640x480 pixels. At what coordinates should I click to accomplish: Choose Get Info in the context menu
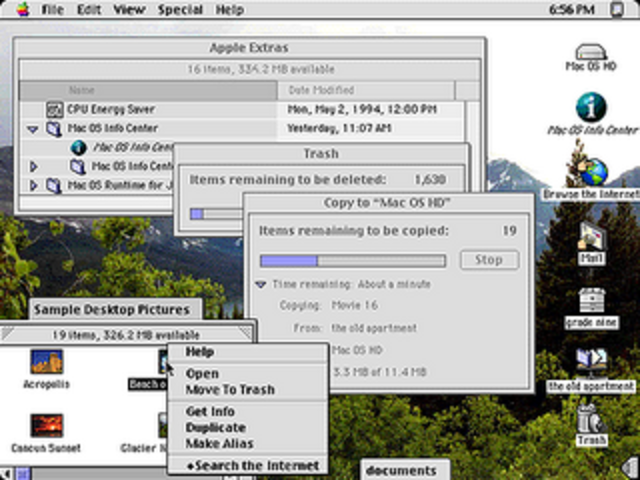click(x=248, y=411)
